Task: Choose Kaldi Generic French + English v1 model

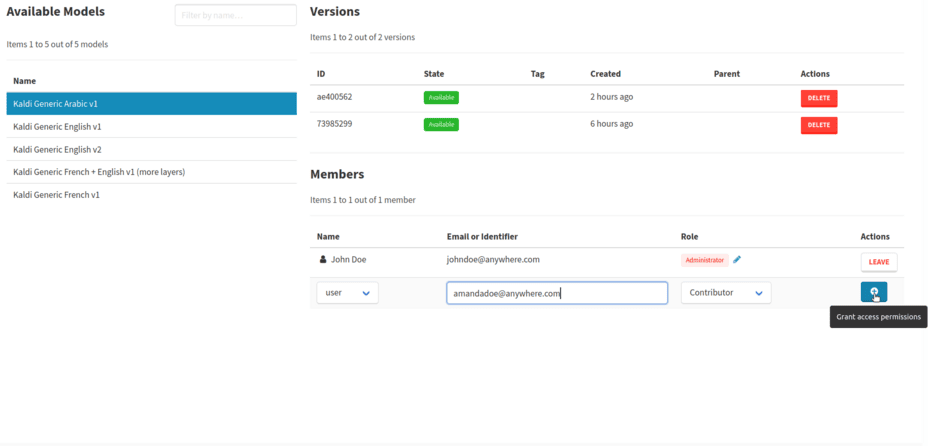Action: coord(151,172)
